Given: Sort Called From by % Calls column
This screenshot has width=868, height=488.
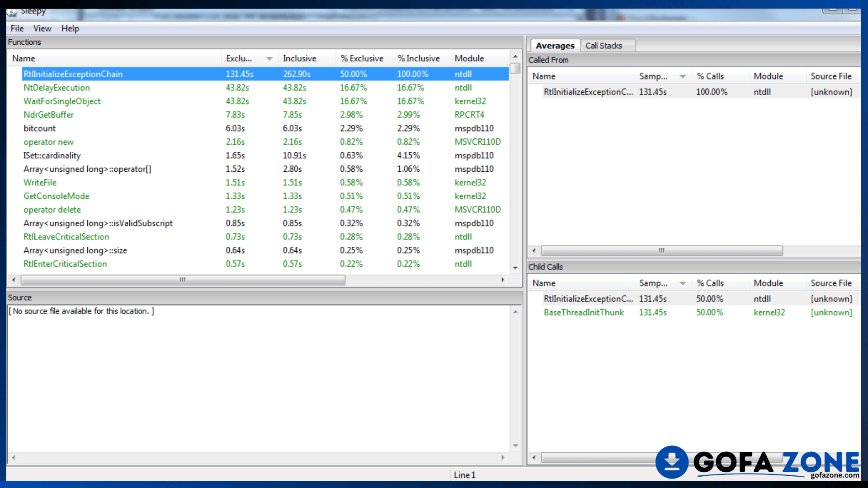Looking at the screenshot, I should pyautogui.click(x=720, y=76).
